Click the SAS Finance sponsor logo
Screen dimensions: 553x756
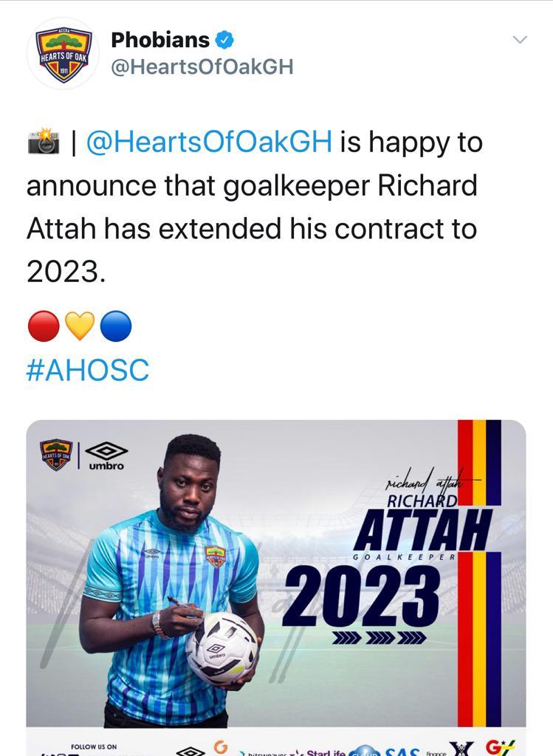tap(416, 751)
